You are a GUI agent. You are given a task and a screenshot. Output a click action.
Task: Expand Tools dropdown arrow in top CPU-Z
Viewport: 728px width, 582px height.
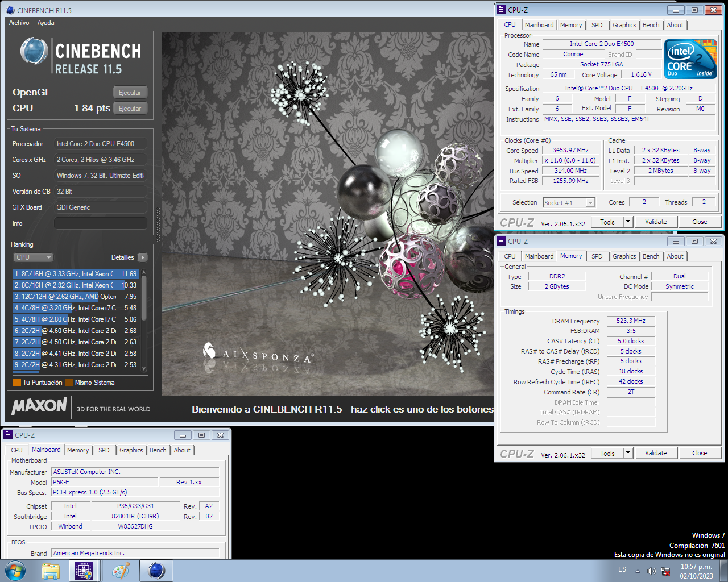(628, 222)
